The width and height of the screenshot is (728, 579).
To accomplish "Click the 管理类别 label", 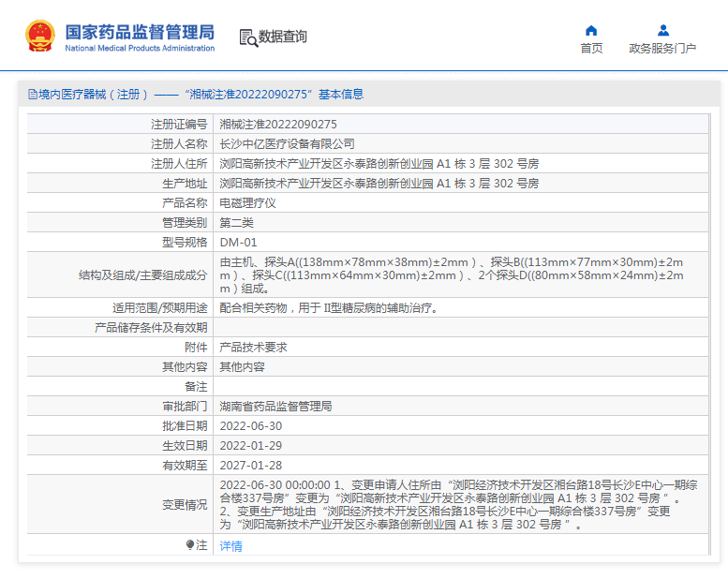I will click(x=185, y=223).
